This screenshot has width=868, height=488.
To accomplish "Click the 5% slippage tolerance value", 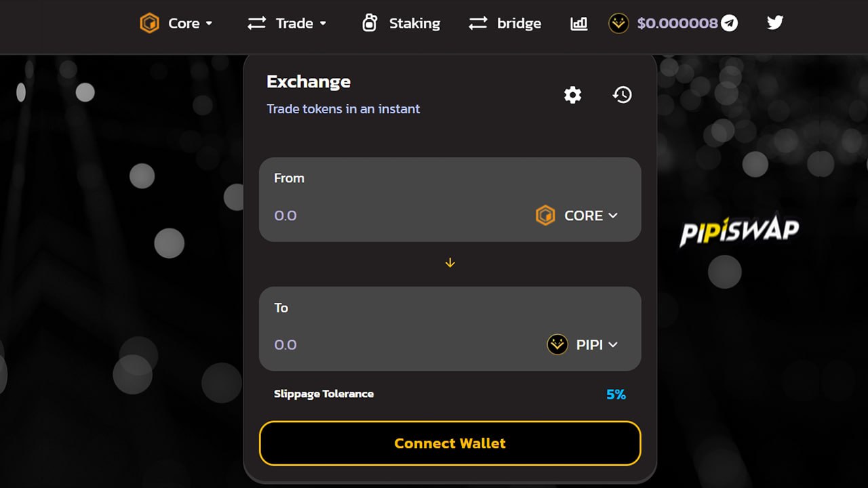I will pos(616,394).
